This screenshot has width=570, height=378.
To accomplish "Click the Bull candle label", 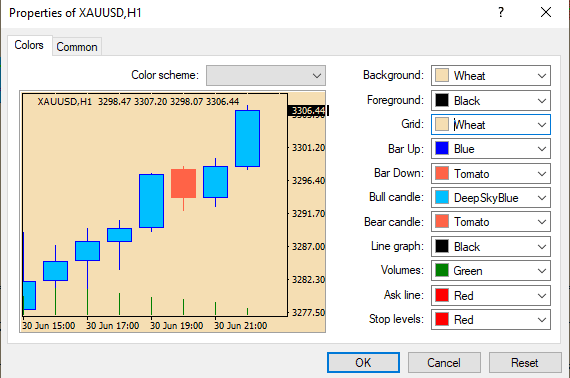I will [x=396, y=197].
